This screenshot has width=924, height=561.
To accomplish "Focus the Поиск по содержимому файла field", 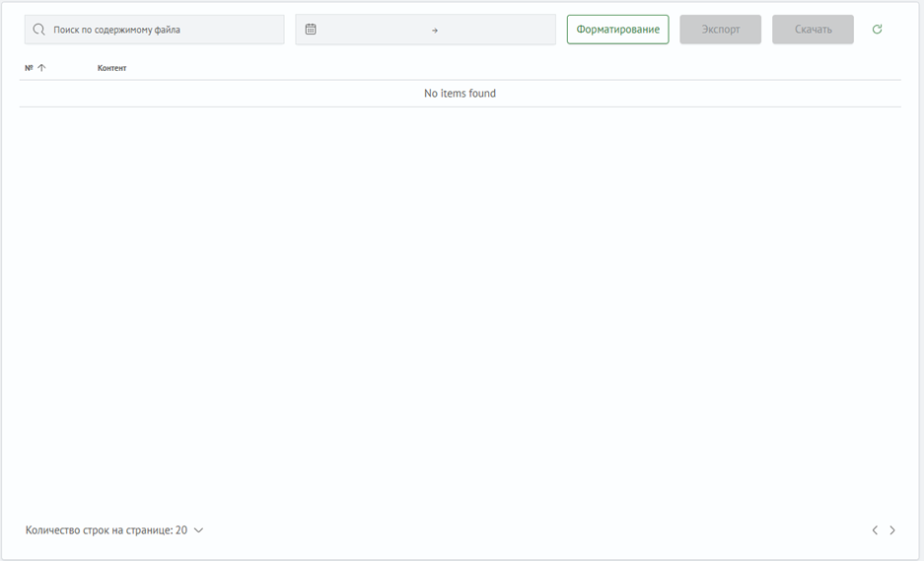I will coord(163,30).
